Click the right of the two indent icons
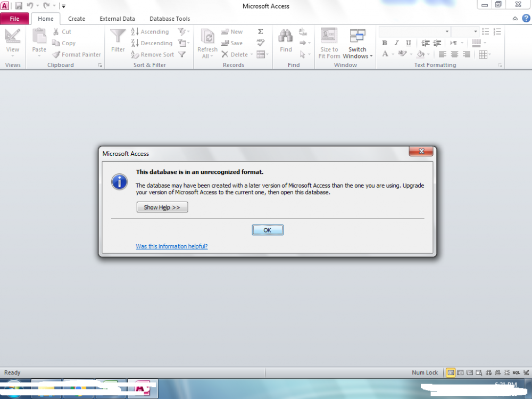The height and width of the screenshot is (399, 532). pyautogui.click(x=437, y=43)
